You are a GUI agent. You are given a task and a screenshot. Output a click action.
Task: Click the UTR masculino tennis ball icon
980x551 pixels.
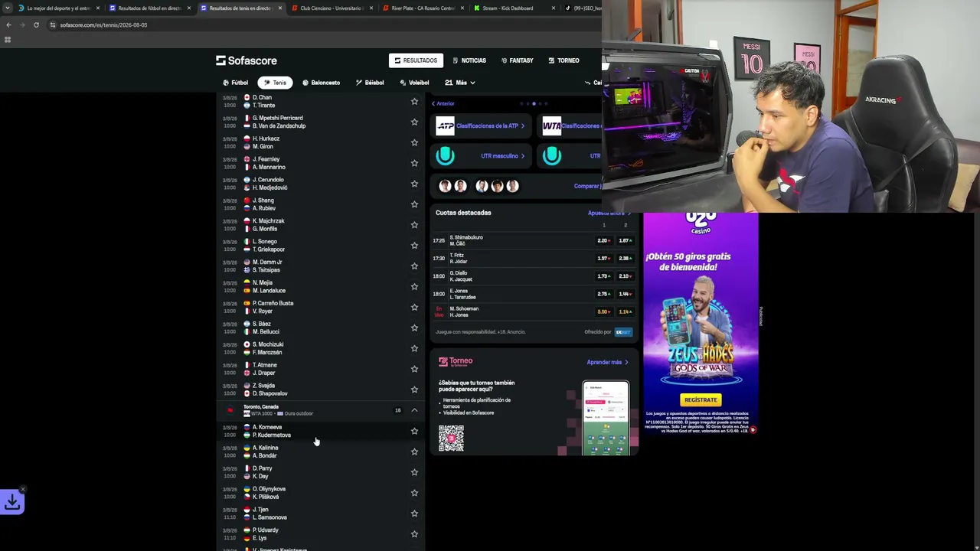point(445,156)
